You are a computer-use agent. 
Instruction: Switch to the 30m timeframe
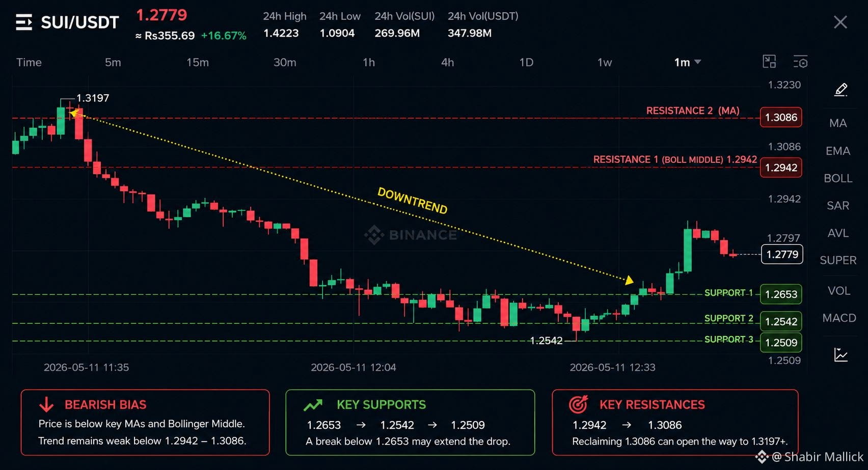[285, 62]
